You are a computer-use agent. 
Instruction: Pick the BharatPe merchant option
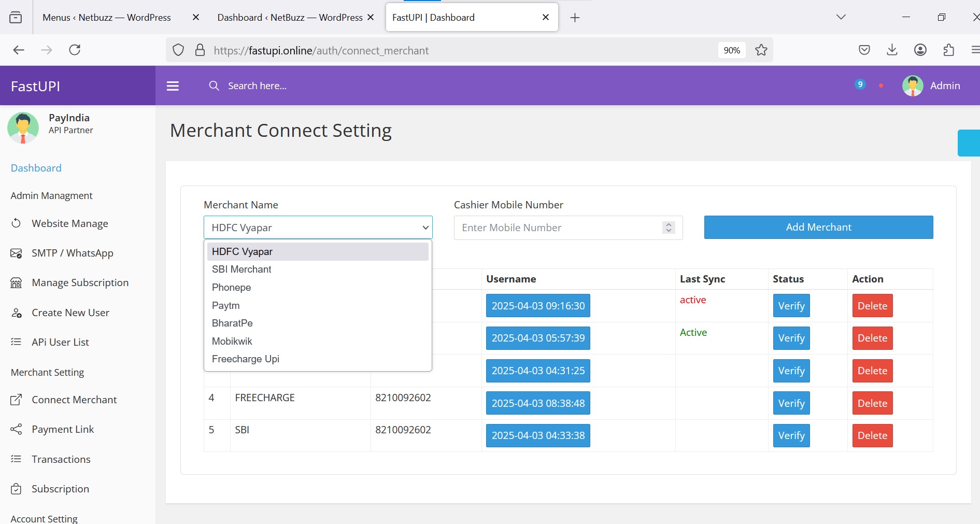click(232, 323)
